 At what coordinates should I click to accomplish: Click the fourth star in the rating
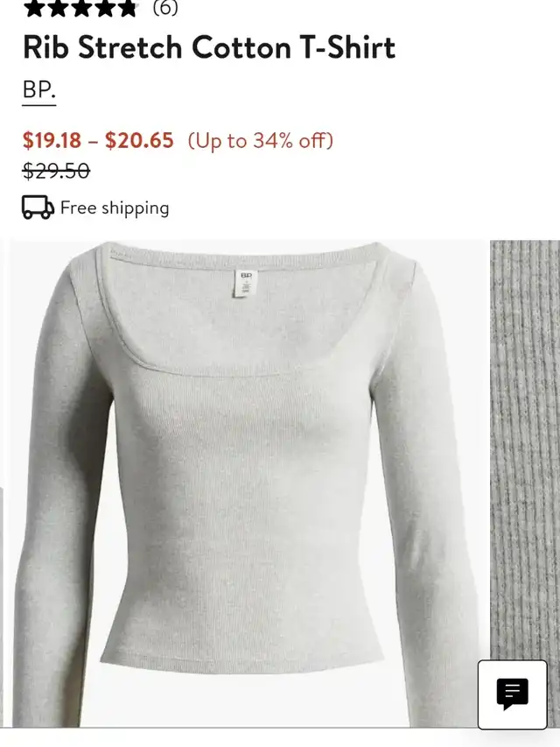tap(104, 9)
